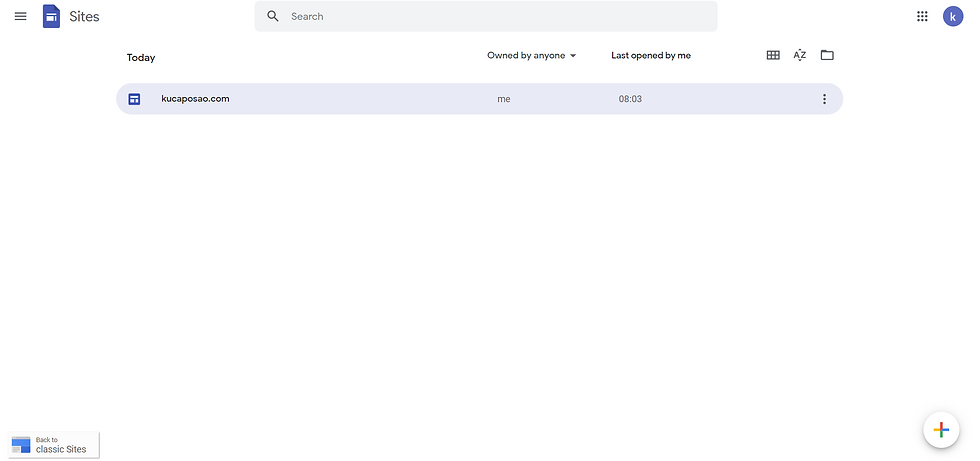Viewport: 980px width, 461px height.
Task: Open the file picker folder icon
Action: (827, 55)
